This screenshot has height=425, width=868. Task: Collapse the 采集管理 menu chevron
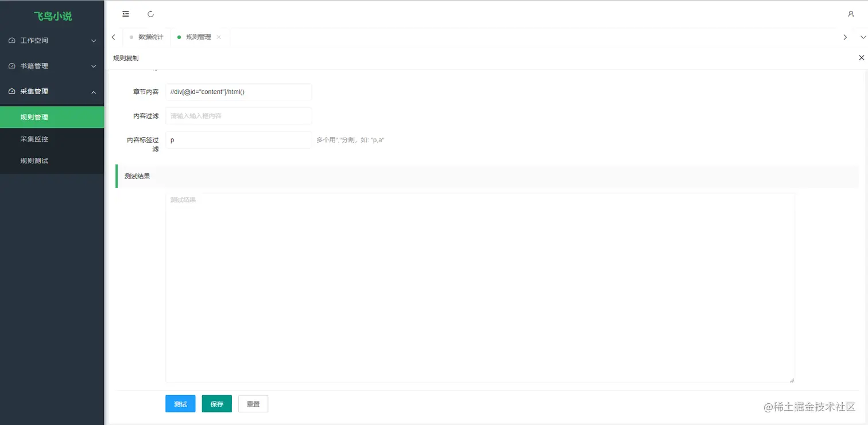point(94,92)
